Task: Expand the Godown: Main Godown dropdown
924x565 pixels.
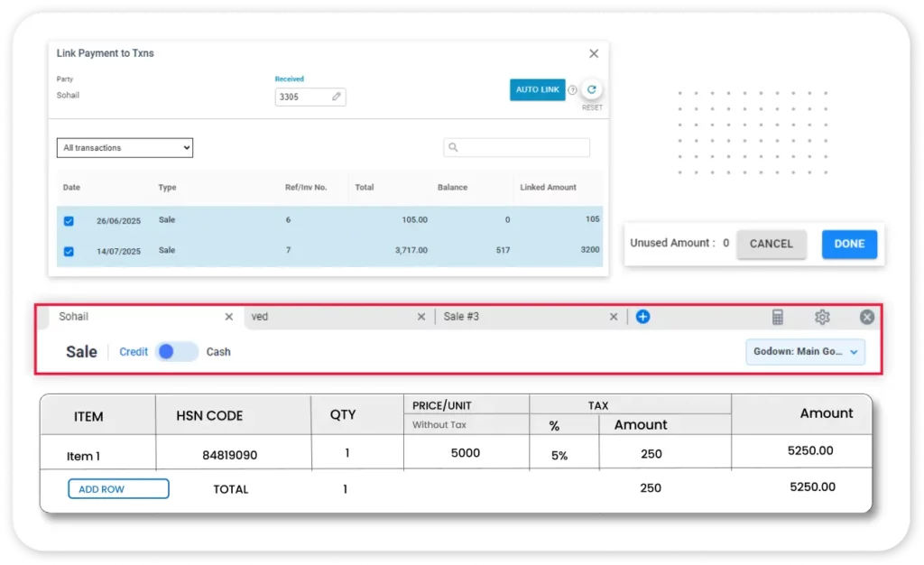Action: [805, 352]
